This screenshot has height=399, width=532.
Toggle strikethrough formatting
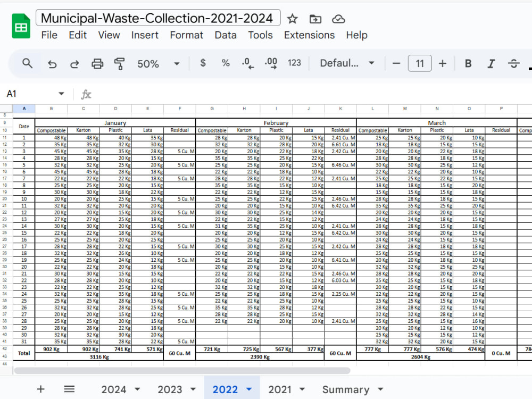pos(514,63)
